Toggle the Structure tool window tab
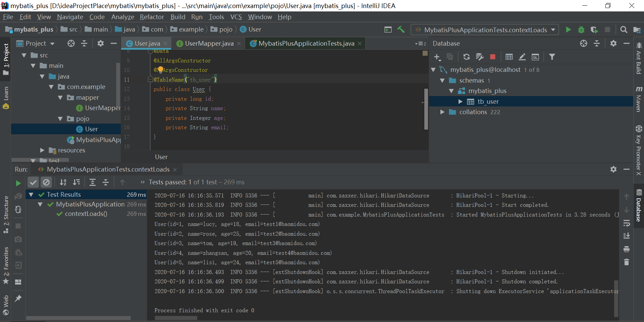Screen dimensions: 644x322 tap(6, 214)
